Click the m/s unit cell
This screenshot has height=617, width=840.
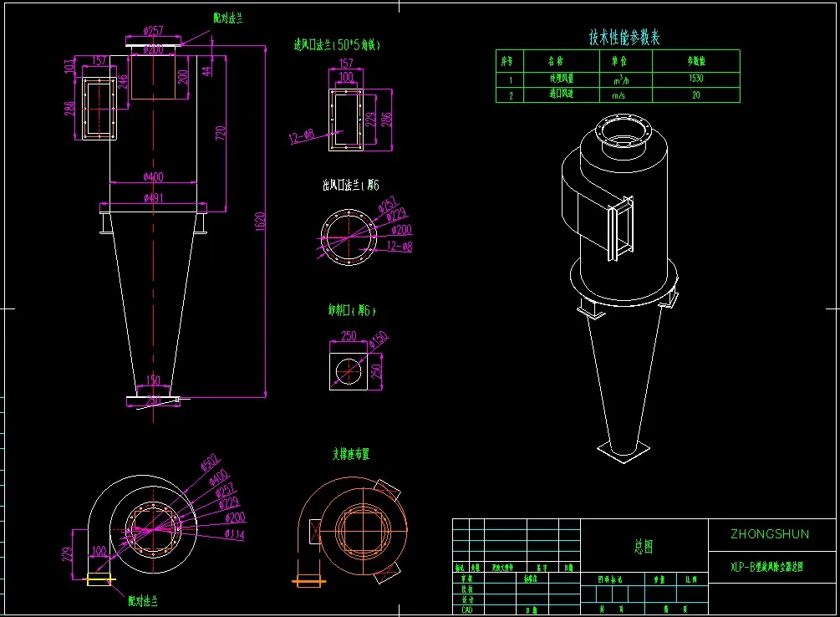click(x=619, y=95)
